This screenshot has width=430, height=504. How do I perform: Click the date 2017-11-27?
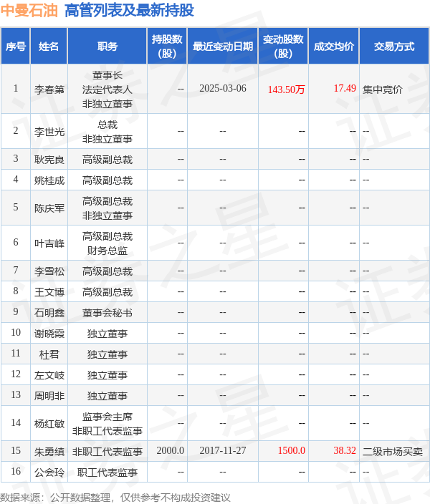pos(223,450)
